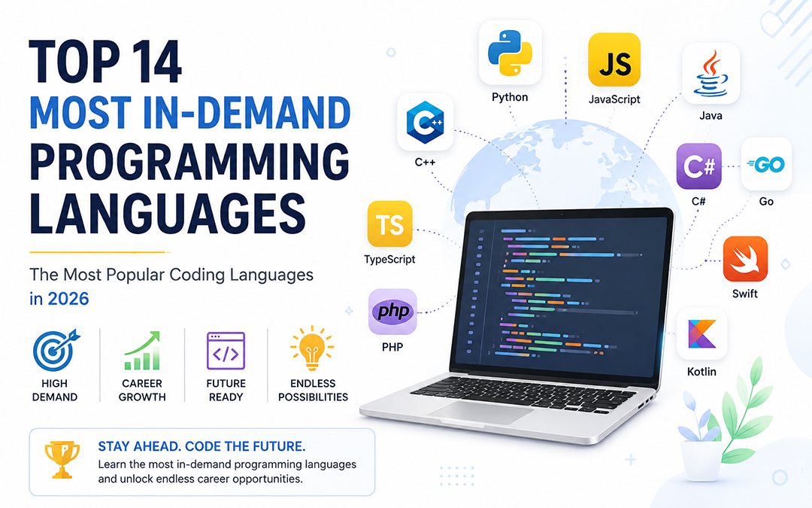Click the "LANGUAGES" heading word

[x=167, y=212]
